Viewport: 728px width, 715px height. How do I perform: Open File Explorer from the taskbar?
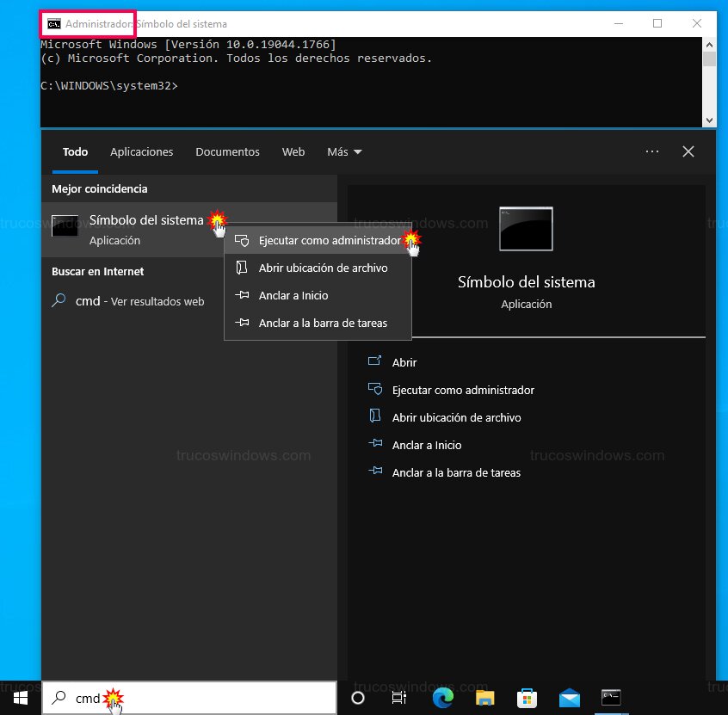pyautogui.click(x=484, y=698)
